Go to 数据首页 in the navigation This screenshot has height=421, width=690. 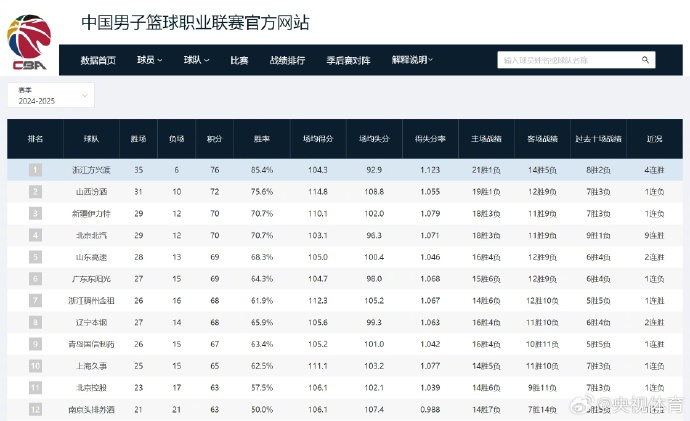pos(98,60)
